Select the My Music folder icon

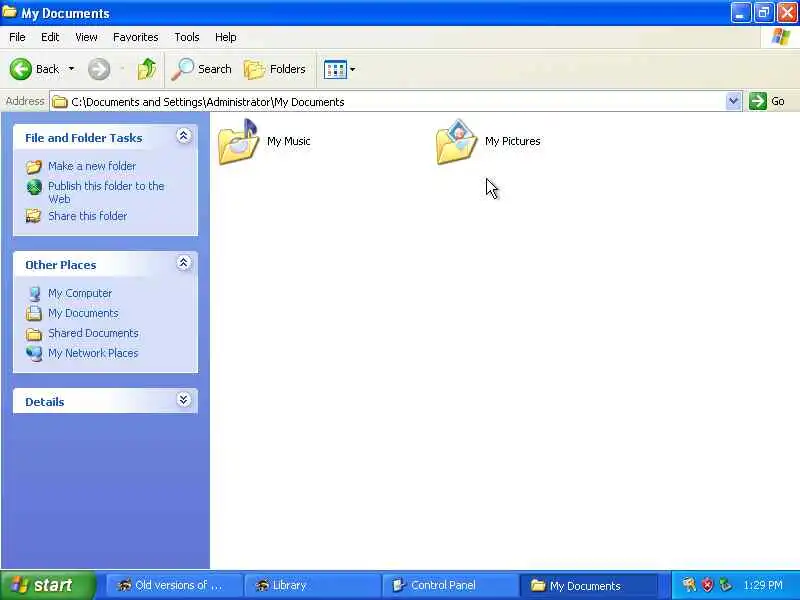coord(239,142)
